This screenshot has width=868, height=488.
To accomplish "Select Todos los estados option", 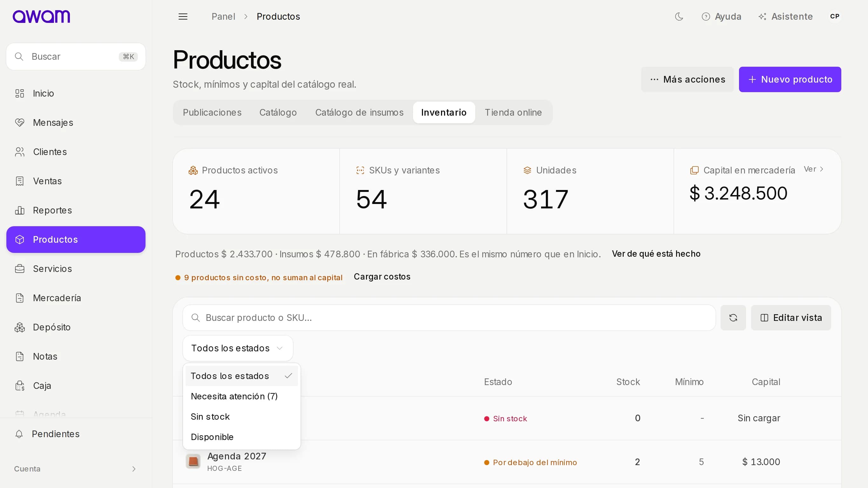I will tap(241, 376).
